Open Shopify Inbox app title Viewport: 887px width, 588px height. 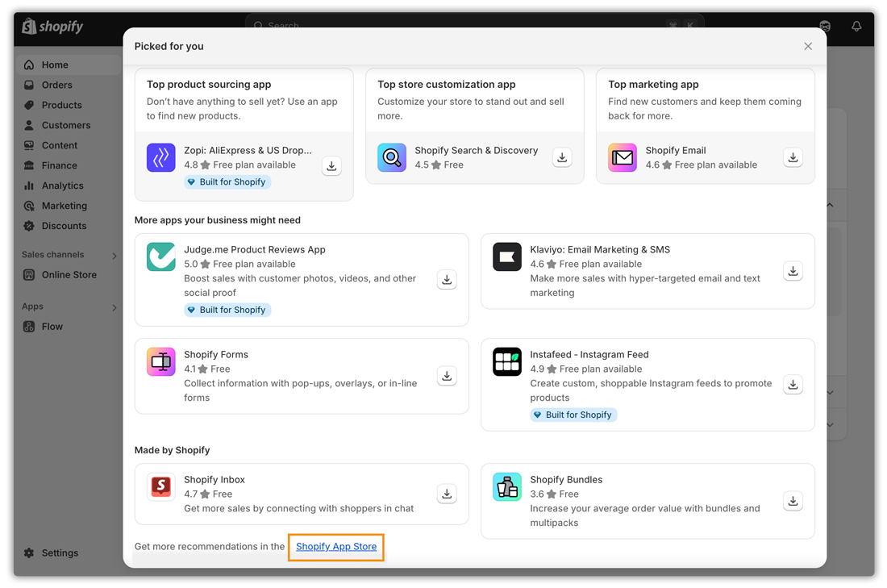[x=214, y=480]
